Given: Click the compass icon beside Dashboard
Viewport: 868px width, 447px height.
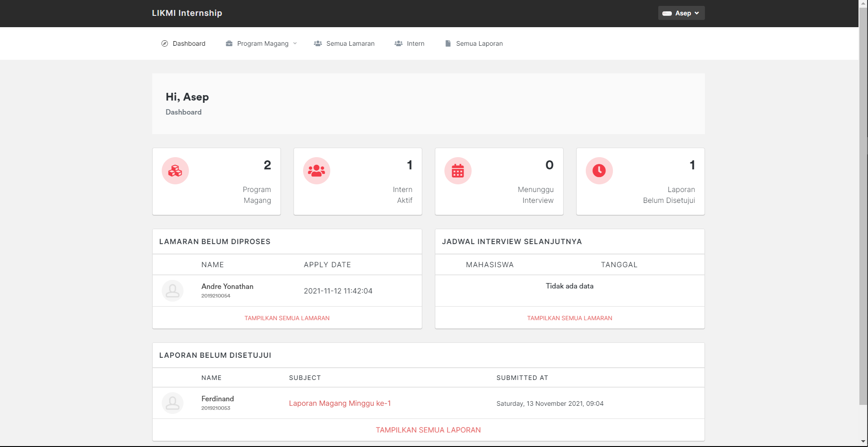Looking at the screenshot, I should tap(164, 43).
